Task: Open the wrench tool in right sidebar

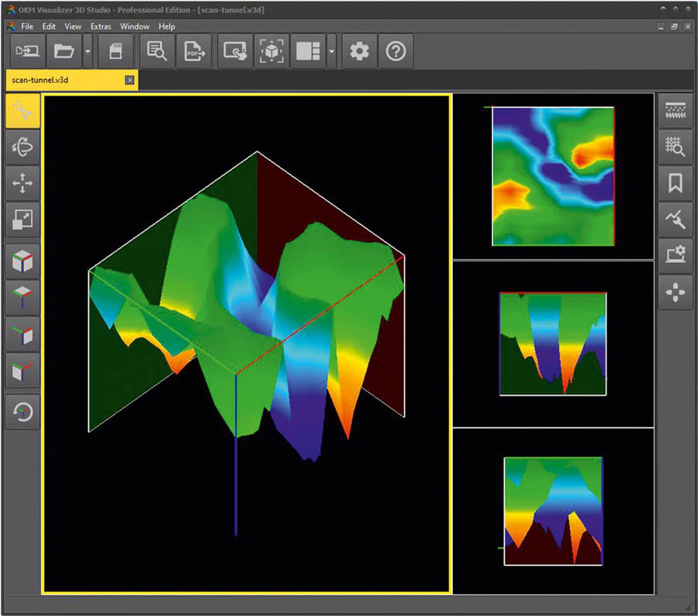Action: coord(675,220)
